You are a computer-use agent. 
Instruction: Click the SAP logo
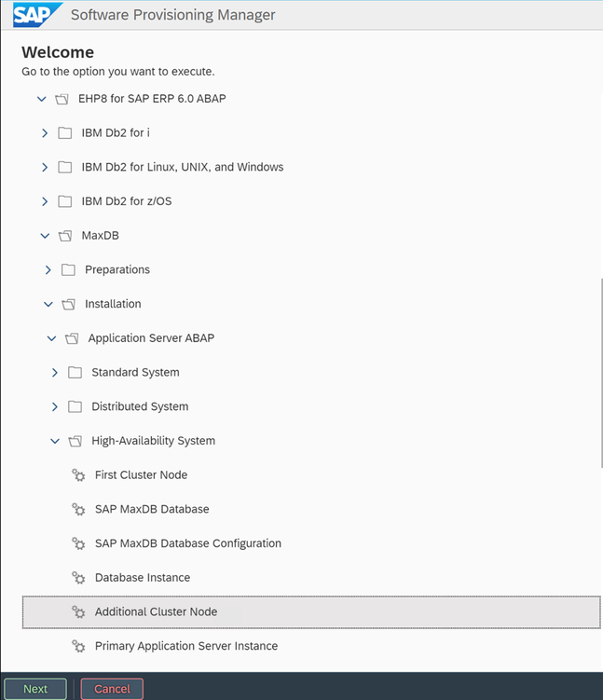pos(34,15)
